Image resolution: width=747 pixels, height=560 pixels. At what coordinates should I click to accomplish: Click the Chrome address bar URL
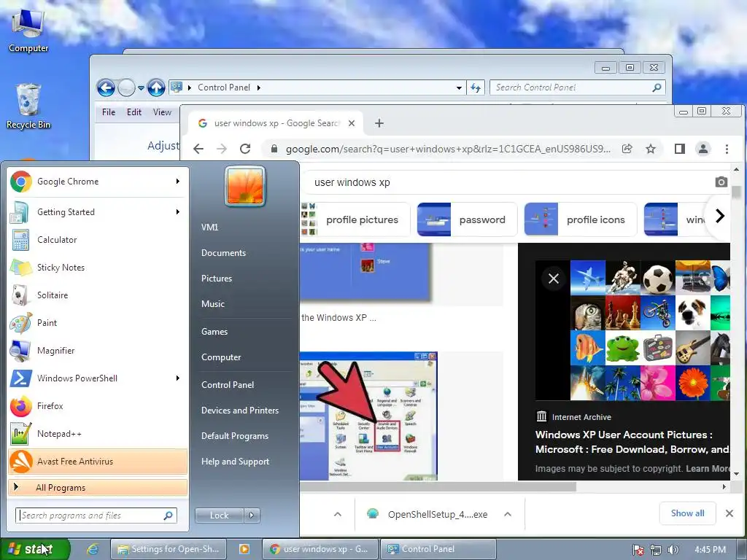point(448,149)
